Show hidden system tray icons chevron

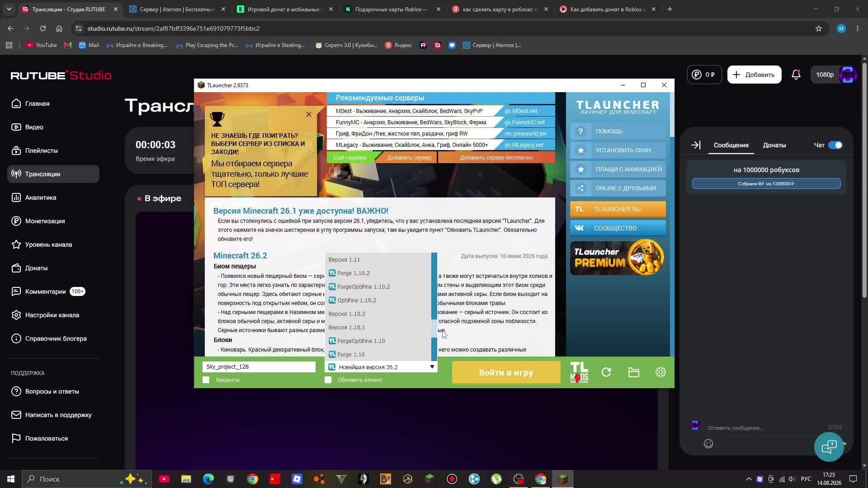click(x=749, y=479)
